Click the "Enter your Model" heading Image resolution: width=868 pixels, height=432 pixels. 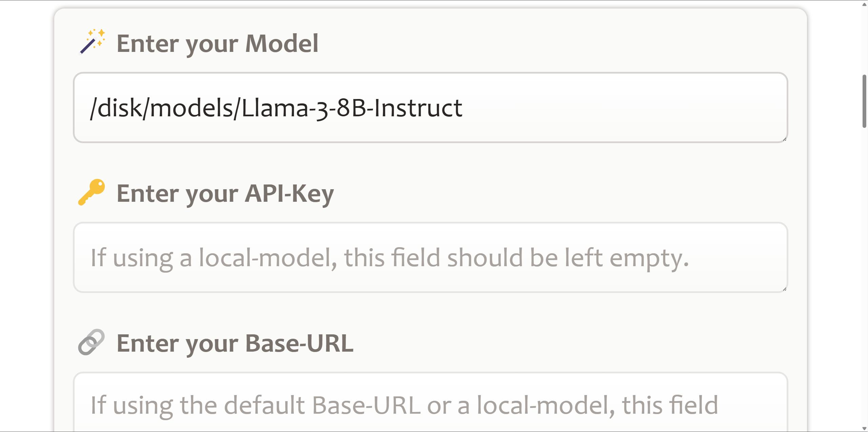217,43
